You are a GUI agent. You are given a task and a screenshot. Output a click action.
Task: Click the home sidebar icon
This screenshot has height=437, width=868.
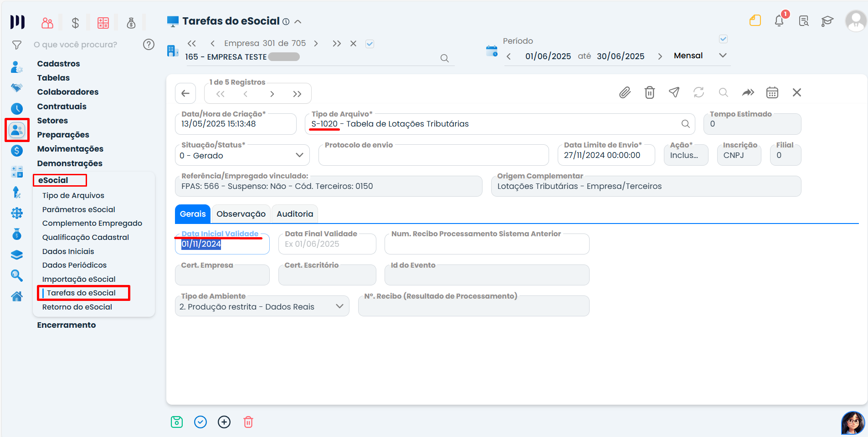(17, 296)
